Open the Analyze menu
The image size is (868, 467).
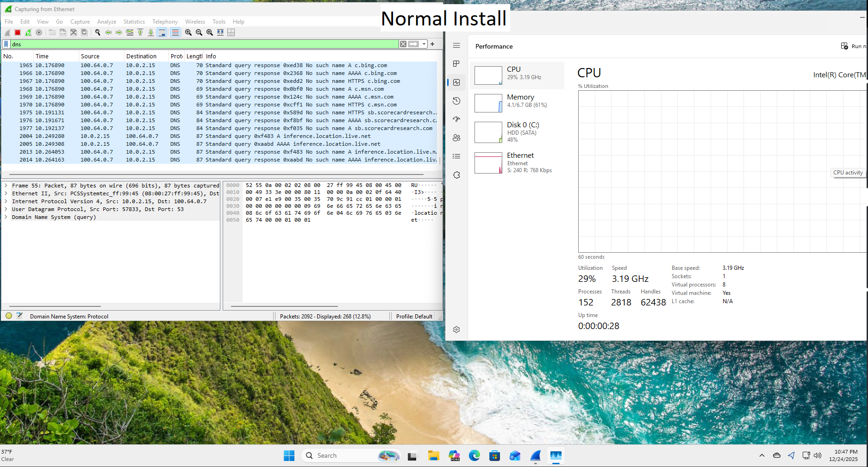pyautogui.click(x=106, y=22)
